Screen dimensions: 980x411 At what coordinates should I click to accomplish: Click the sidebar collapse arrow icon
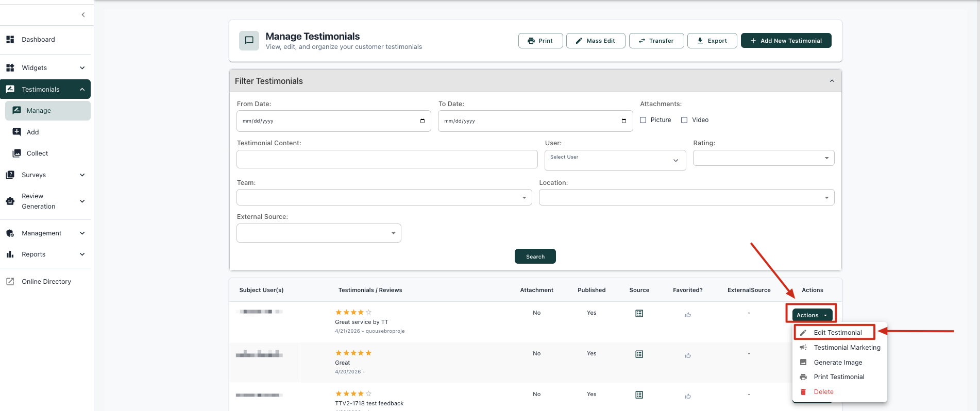[83, 15]
